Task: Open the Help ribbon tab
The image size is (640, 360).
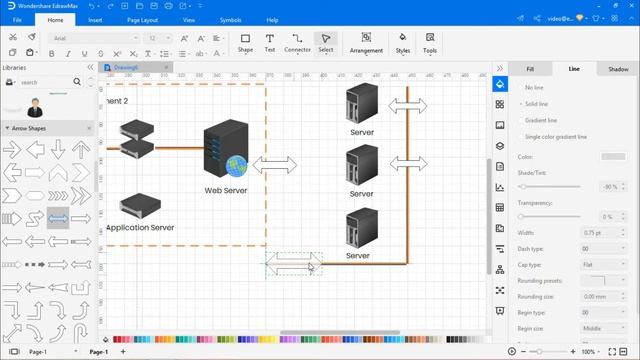Action: (x=272, y=20)
